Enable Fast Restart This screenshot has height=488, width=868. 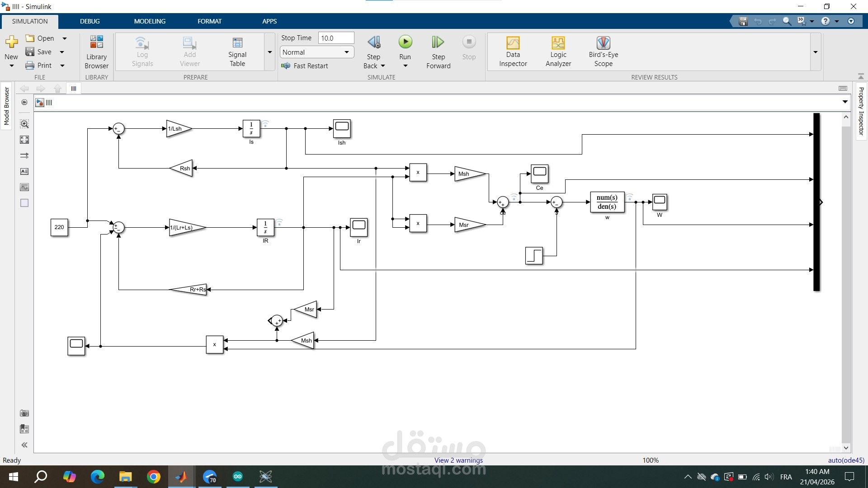[x=306, y=66]
